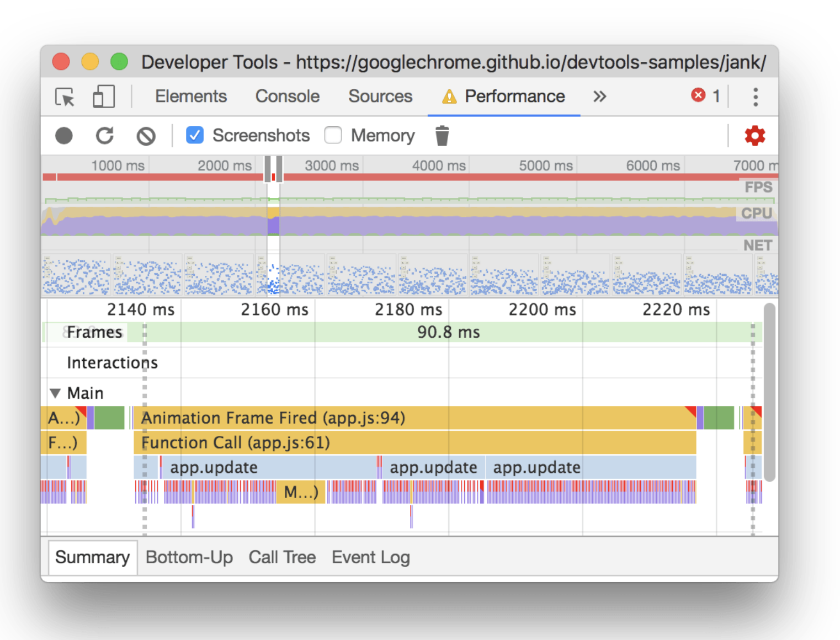Click the green paint block after Animation Frame Fired

point(719,418)
